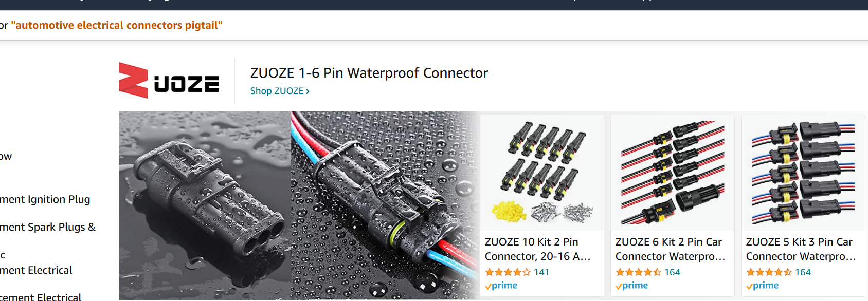This screenshot has height=301, width=868.
Task: Click banner image of connector with red and blue wires
Action: tap(383, 205)
